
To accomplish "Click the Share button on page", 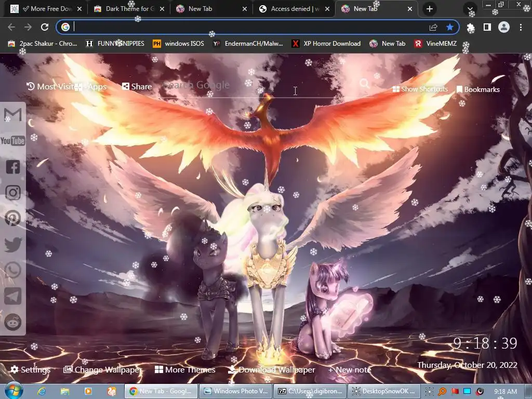I will (137, 87).
